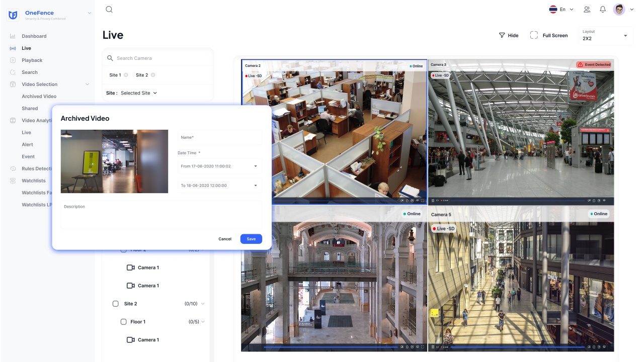Open the From 17-06-2020 date dropdown

coord(220,166)
